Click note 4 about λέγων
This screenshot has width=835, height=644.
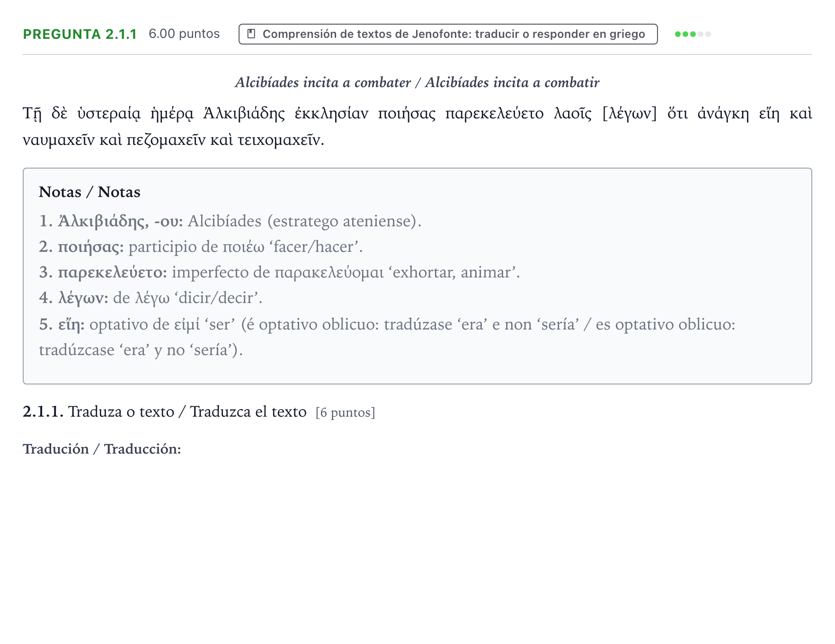151,298
